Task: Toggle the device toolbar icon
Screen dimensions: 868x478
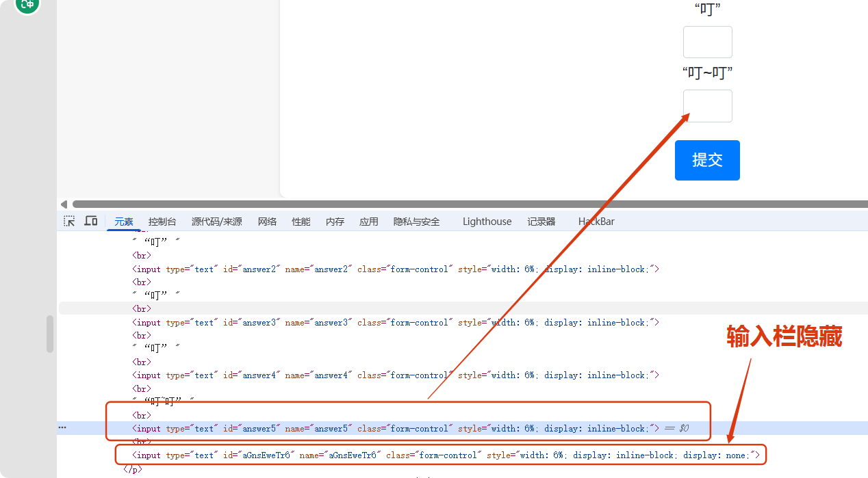Action: 90,221
